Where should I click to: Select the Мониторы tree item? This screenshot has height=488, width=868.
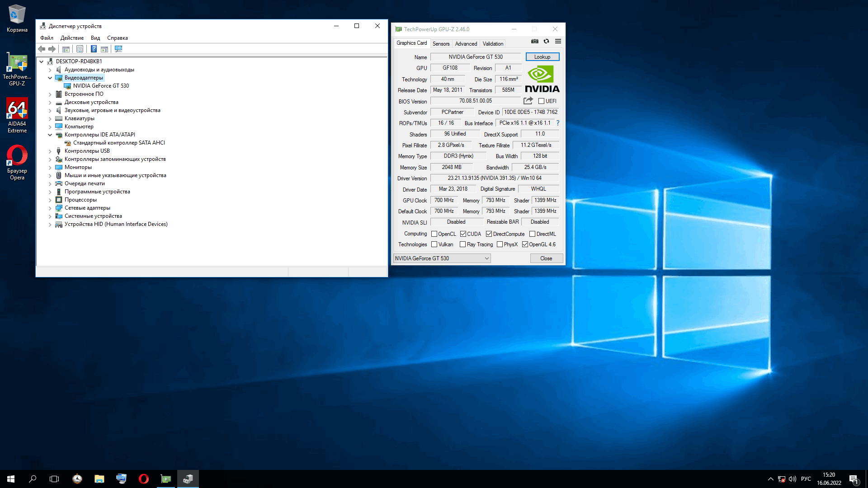(x=78, y=167)
